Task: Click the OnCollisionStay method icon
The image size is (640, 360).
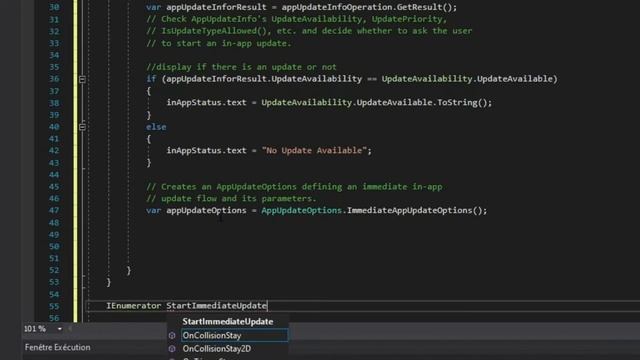Action: pyautogui.click(x=172, y=335)
